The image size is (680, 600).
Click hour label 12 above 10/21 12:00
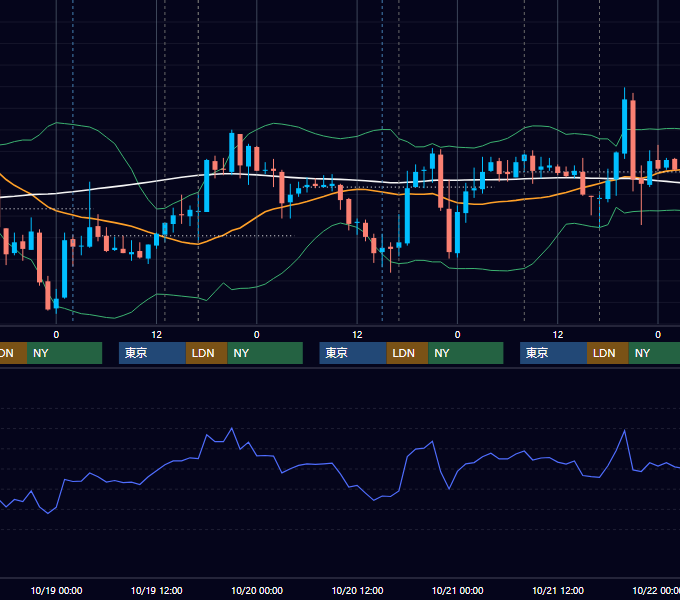click(558, 335)
